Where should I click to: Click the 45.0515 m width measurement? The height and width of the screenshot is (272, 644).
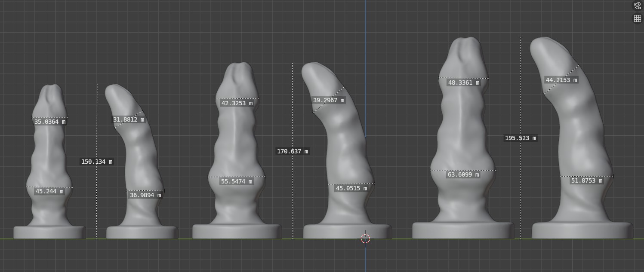351,188
